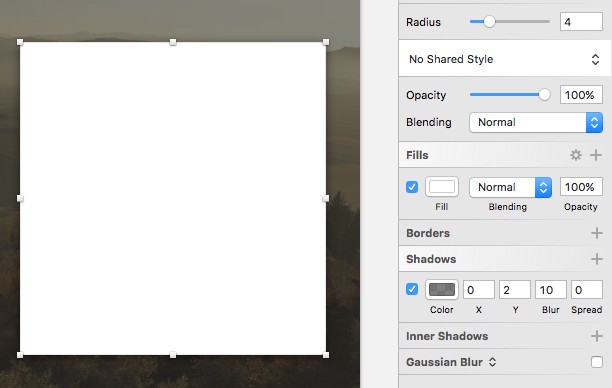Click the bottom-center resize handle of rectangle
The height and width of the screenshot is (388, 612).
click(173, 355)
